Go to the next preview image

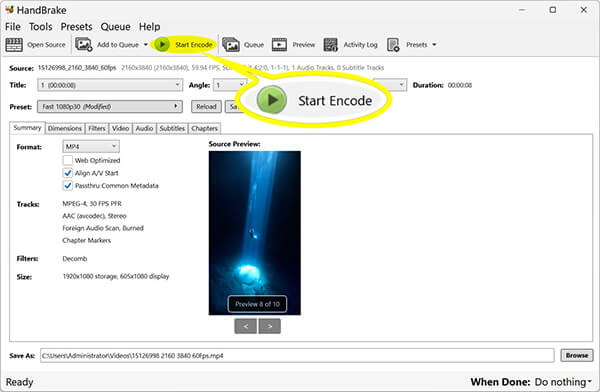coord(270,326)
